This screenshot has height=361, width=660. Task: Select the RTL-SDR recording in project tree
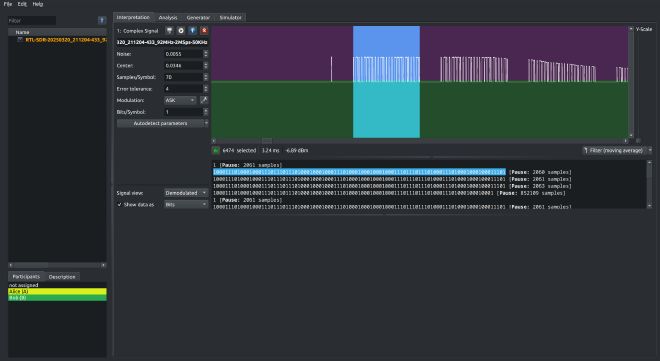pos(65,40)
